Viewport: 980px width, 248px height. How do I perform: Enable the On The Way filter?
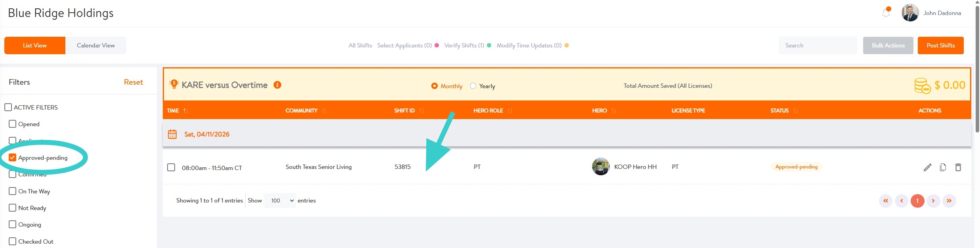[x=13, y=191]
